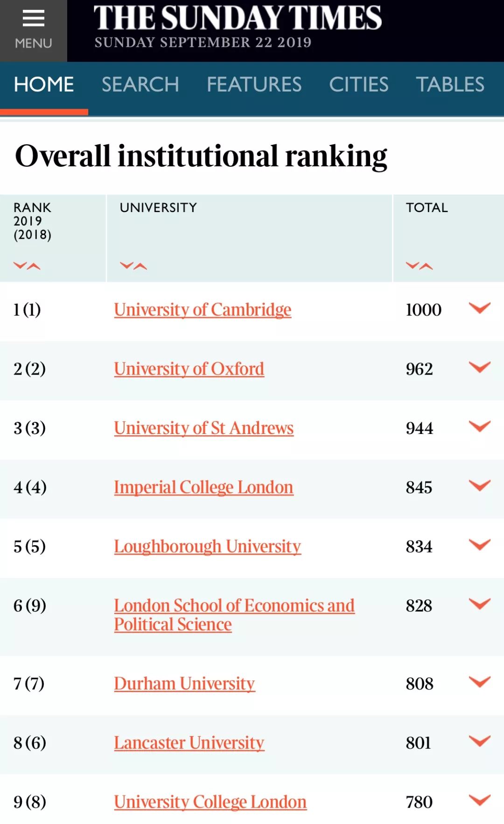Open the CITIES section
The height and width of the screenshot is (824, 504).
[x=359, y=85]
